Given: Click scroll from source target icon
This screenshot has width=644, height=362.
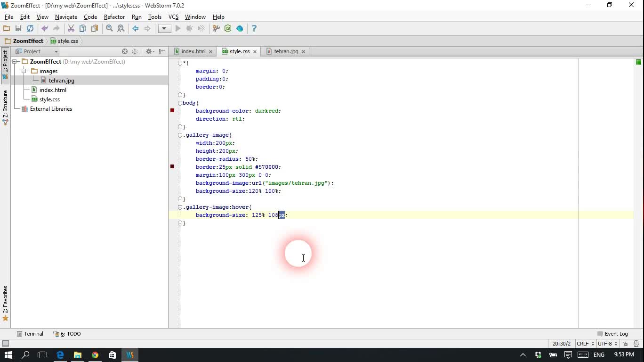Looking at the screenshot, I should pos(125,51).
